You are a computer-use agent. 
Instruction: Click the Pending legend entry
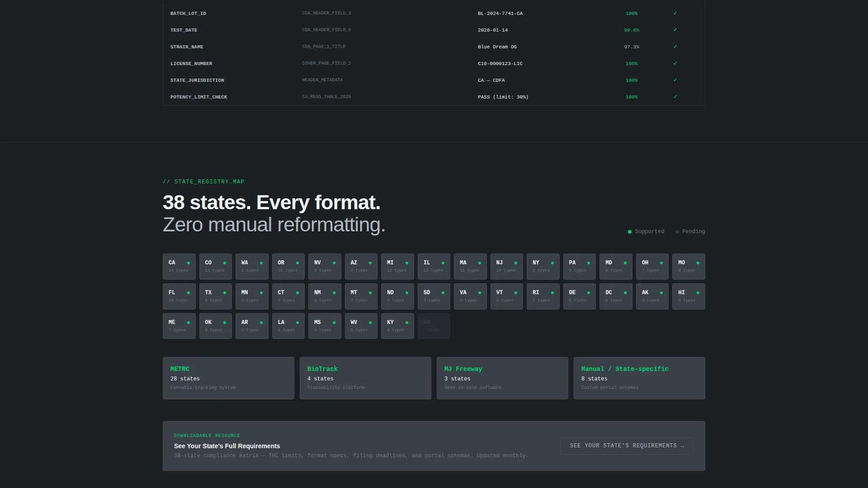point(690,232)
